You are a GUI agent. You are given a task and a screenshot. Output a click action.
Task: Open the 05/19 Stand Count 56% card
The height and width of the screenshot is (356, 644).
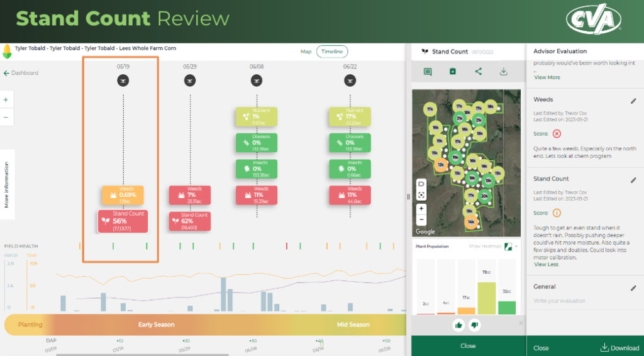pos(123,221)
